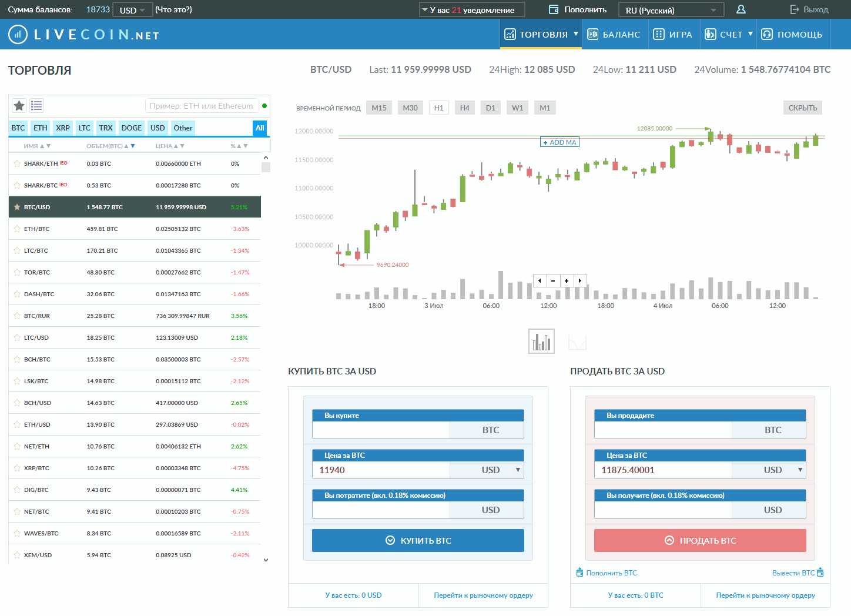Focus the buy price field 11940
Screen dimensions: 851x616
pos(381,470)
